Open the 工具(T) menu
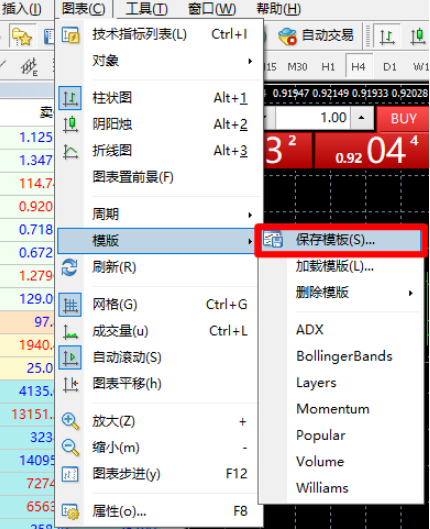Image resolution: width=430 pixels, height=529 pixels. coord(146,8)
